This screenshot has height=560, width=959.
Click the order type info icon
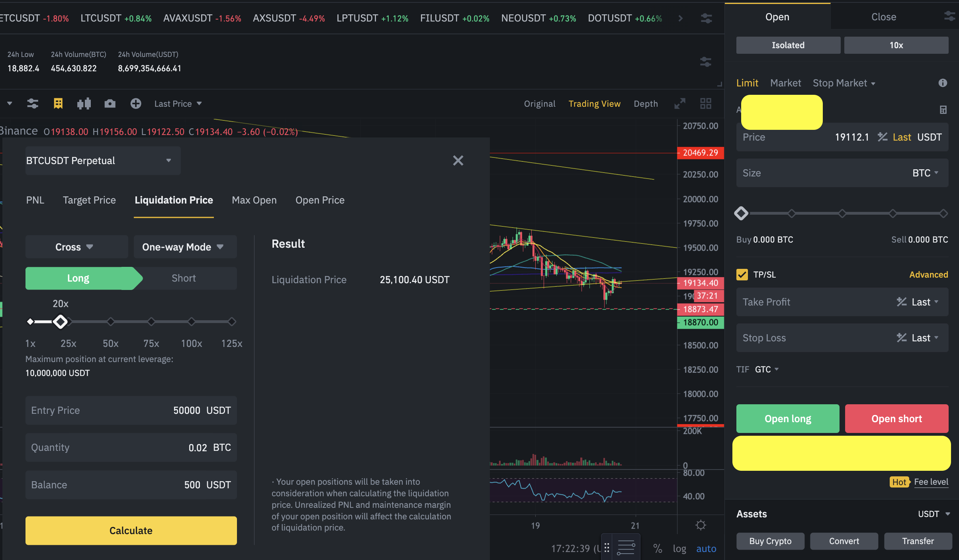coord(943,83)
